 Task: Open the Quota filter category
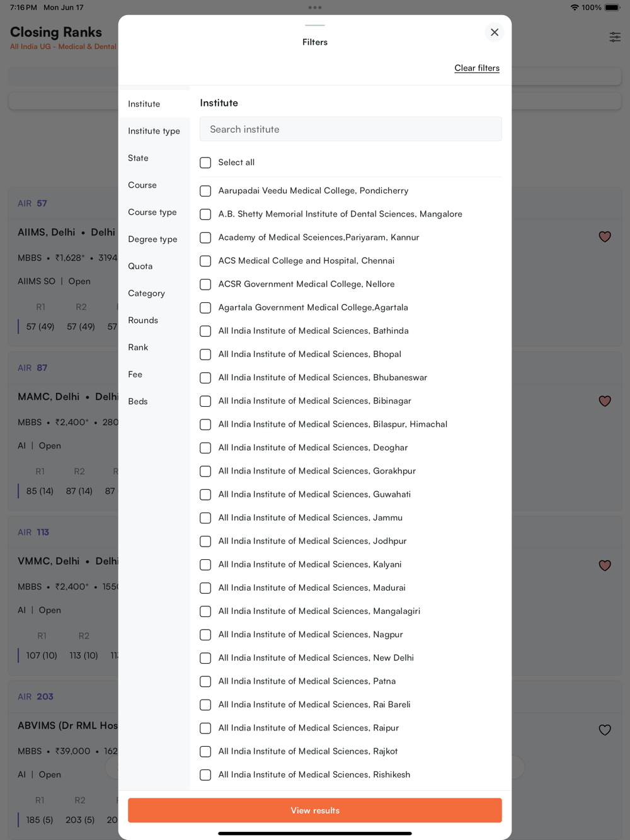(x=140, y=266)
